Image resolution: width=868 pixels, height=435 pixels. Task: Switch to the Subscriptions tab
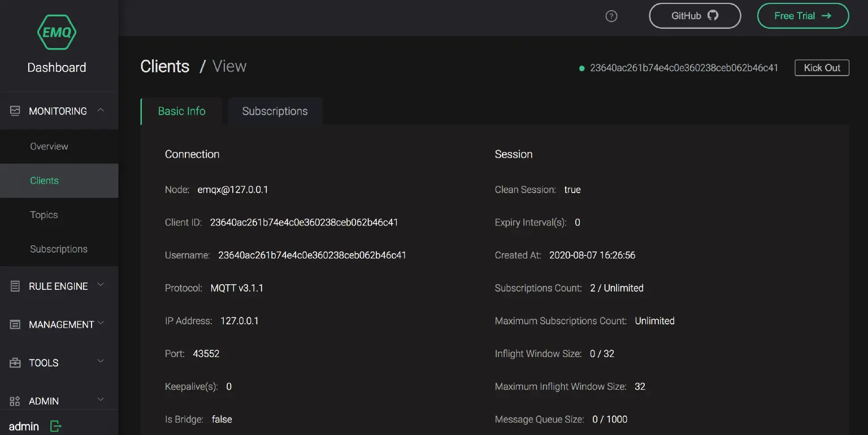tap(275, 111)
